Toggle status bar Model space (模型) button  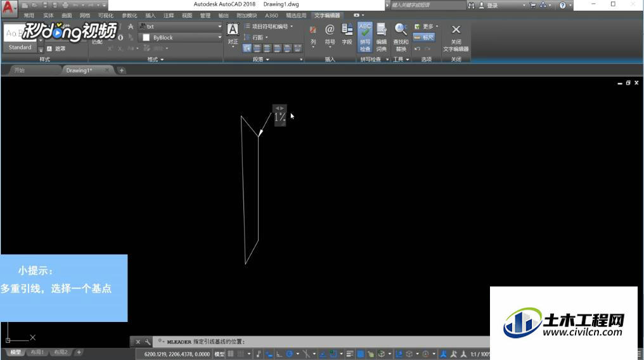pyautogui.click(x=219, y=354)
